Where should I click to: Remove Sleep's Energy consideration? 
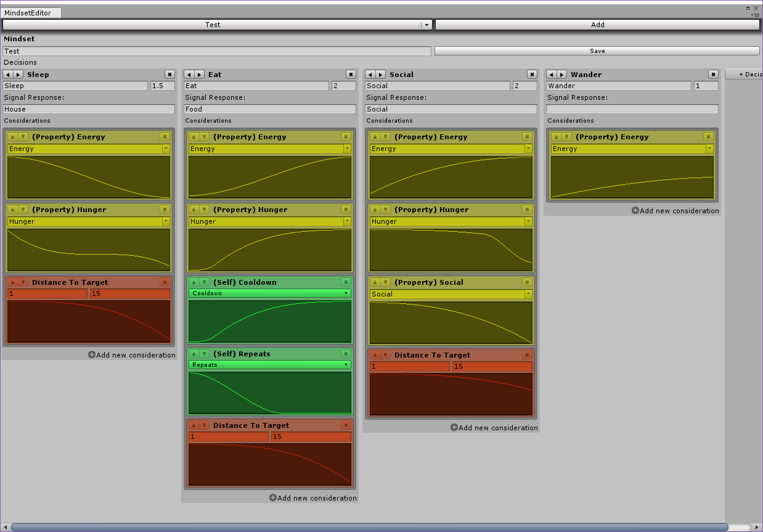(165, 137)
